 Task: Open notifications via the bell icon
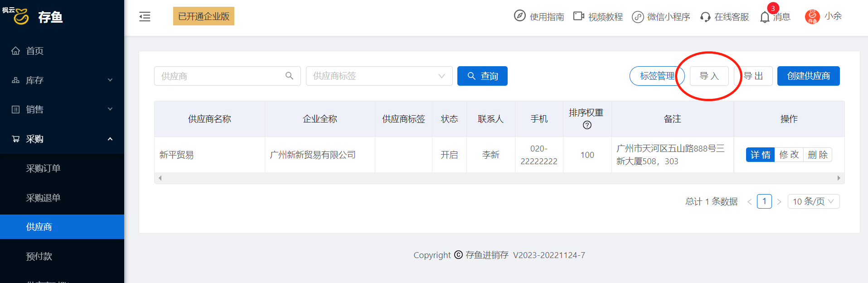point(765,17)
